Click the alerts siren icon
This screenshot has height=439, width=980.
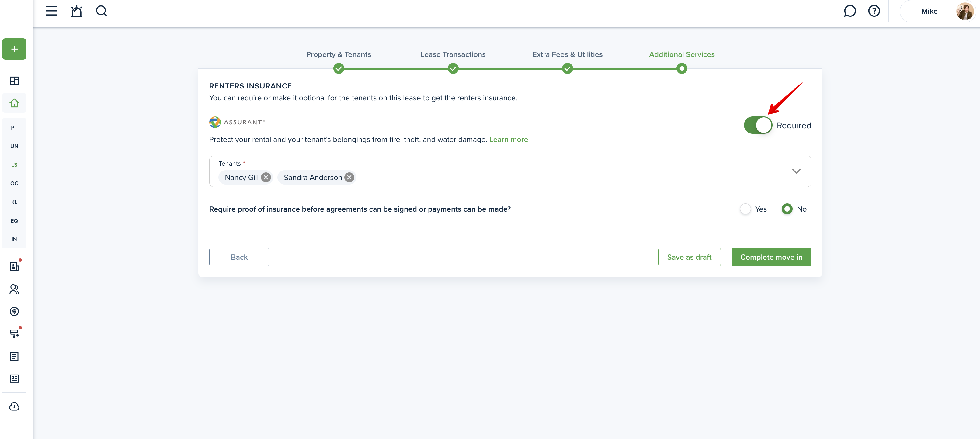coord(76,11)
